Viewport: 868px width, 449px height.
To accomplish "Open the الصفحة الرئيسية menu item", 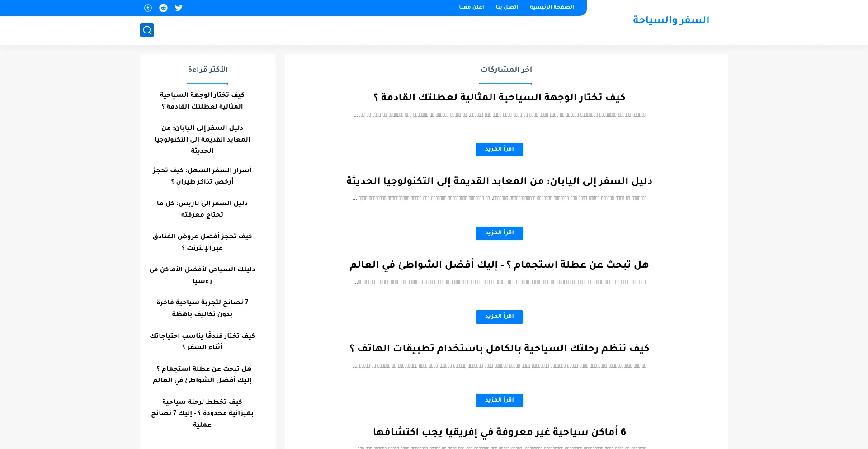I will tap(552, 7).
